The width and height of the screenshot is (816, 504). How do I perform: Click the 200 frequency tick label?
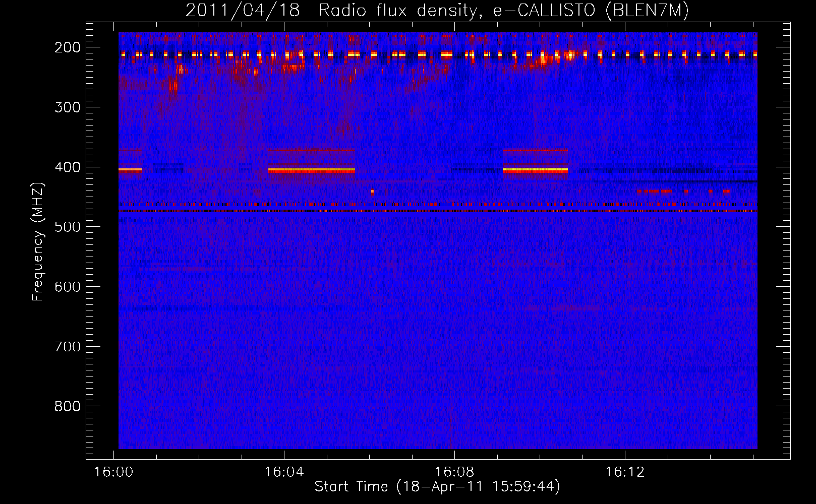68,47
